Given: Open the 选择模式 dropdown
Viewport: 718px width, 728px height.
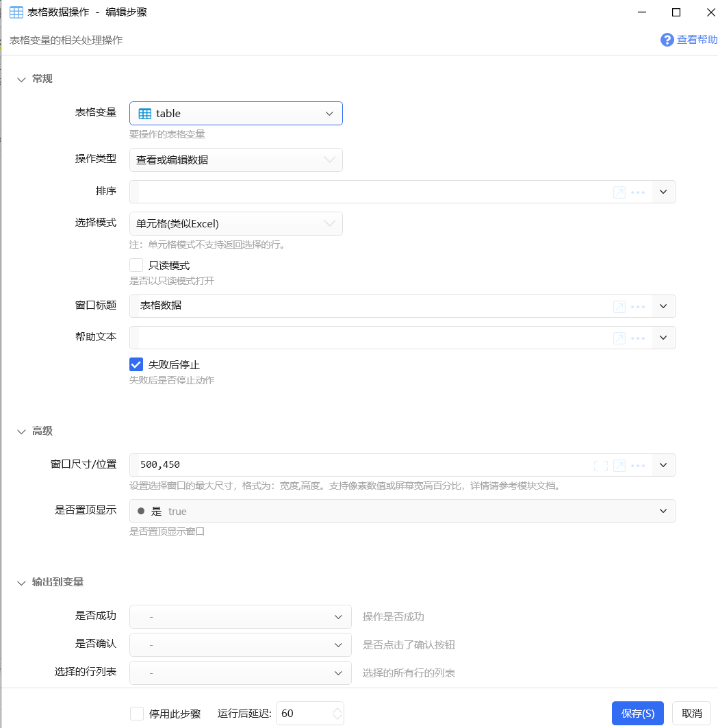Looking at the screenshot, I should [235, 223].
